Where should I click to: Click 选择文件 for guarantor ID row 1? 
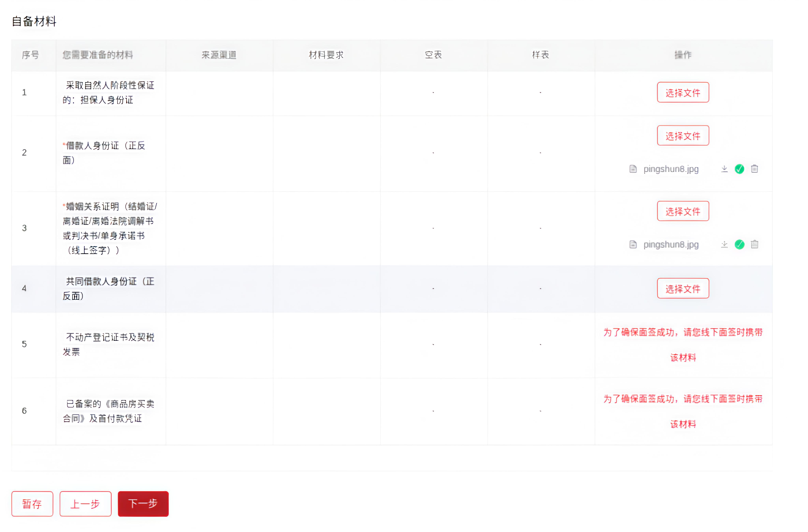683,92
